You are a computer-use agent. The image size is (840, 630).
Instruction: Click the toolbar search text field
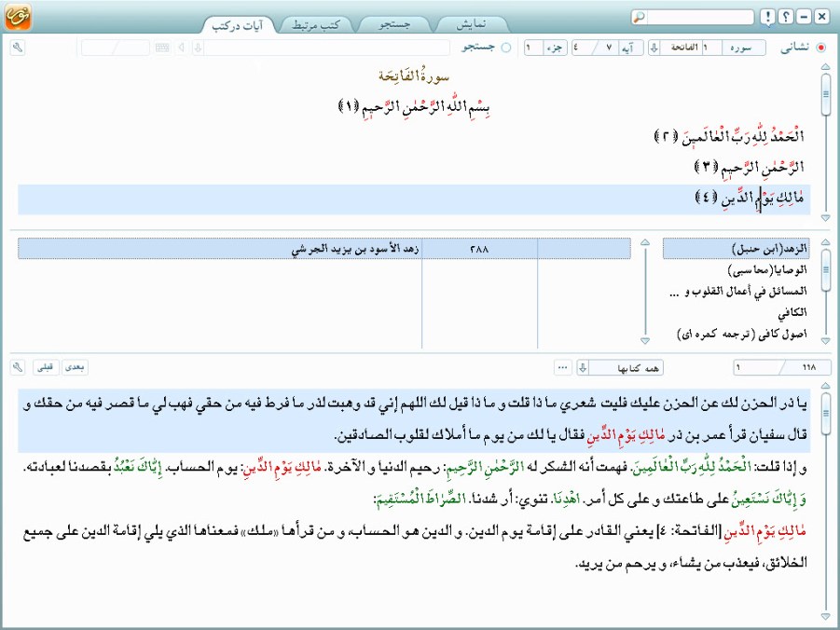[327, 48]
